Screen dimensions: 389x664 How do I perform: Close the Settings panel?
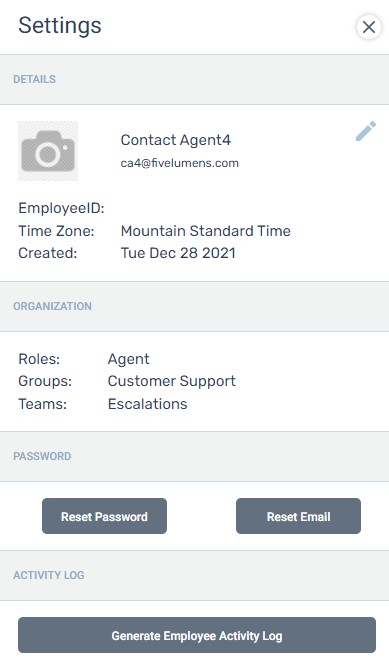pyautogui.click(x=369, y=27)
